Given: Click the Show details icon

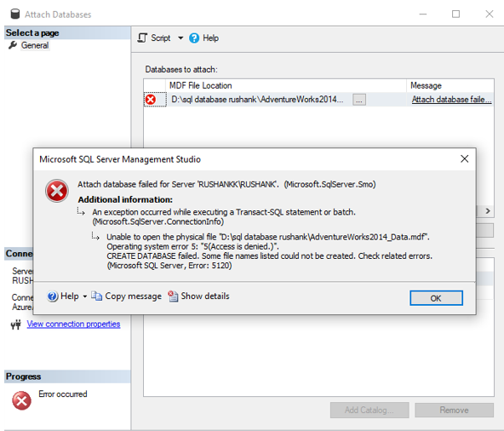Looking at the screenshot, I should pyautogui.click(x=173, y=296).
